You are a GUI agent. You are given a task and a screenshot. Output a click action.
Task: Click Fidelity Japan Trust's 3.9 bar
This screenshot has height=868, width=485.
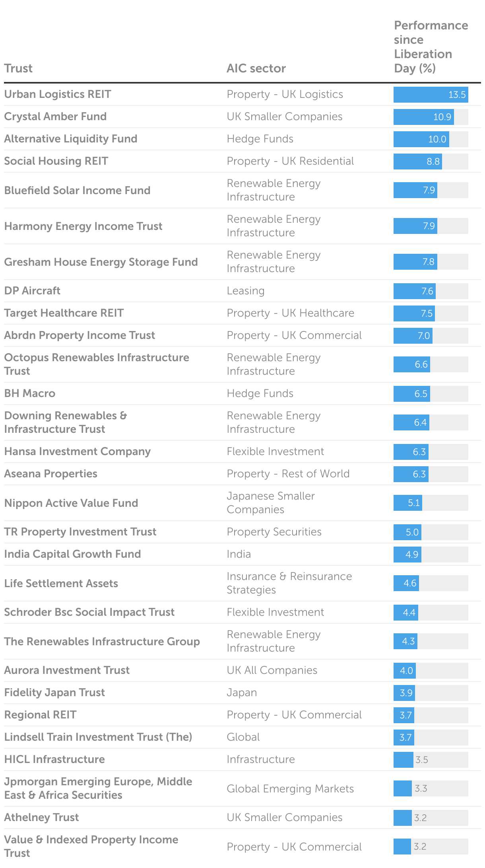point(404,693)
